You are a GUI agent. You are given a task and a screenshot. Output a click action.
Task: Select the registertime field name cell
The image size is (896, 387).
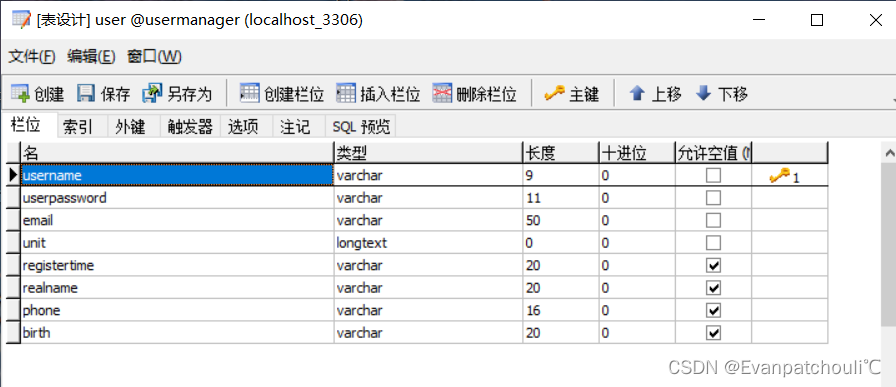[x=177, y=265]
